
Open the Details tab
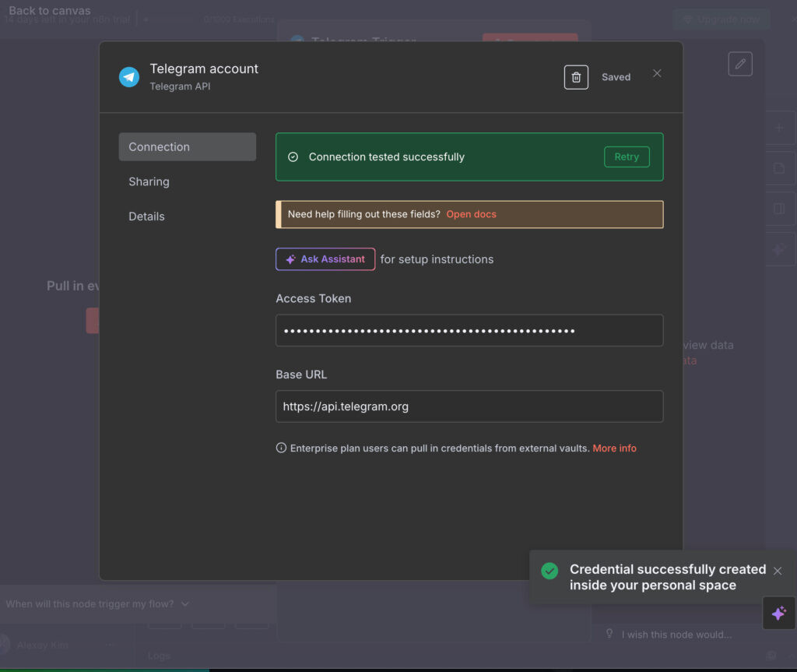(x=146, y=216)
